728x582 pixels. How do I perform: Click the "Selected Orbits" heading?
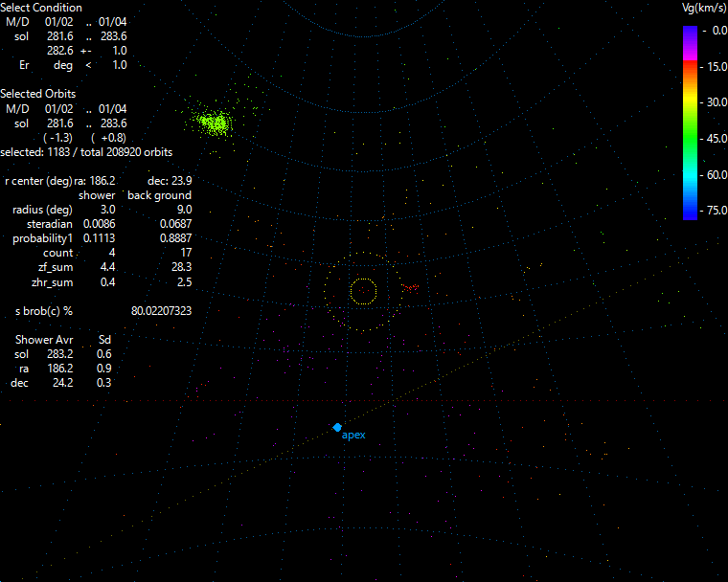coord(38,94)
